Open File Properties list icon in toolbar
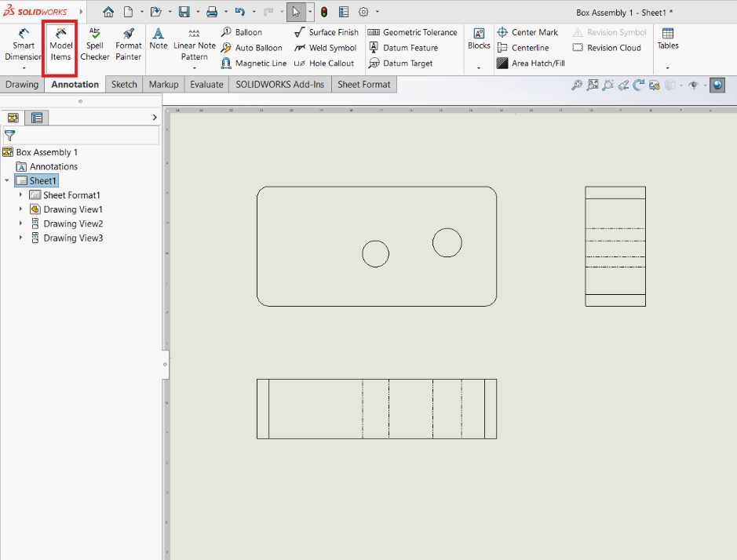737x560 pixels. [x=344, y=12]
